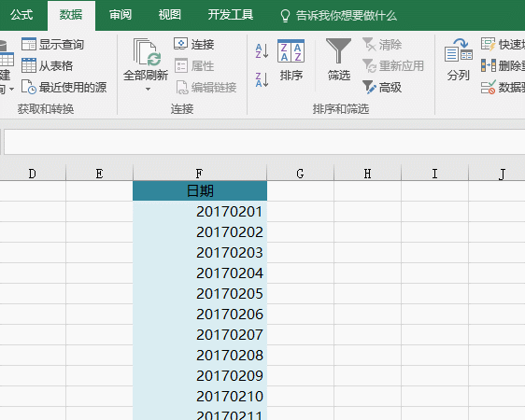The width and height of the screenshot is (525, 420).
Task: Open the 排序 sort dialog
Action: pos(291,60)
